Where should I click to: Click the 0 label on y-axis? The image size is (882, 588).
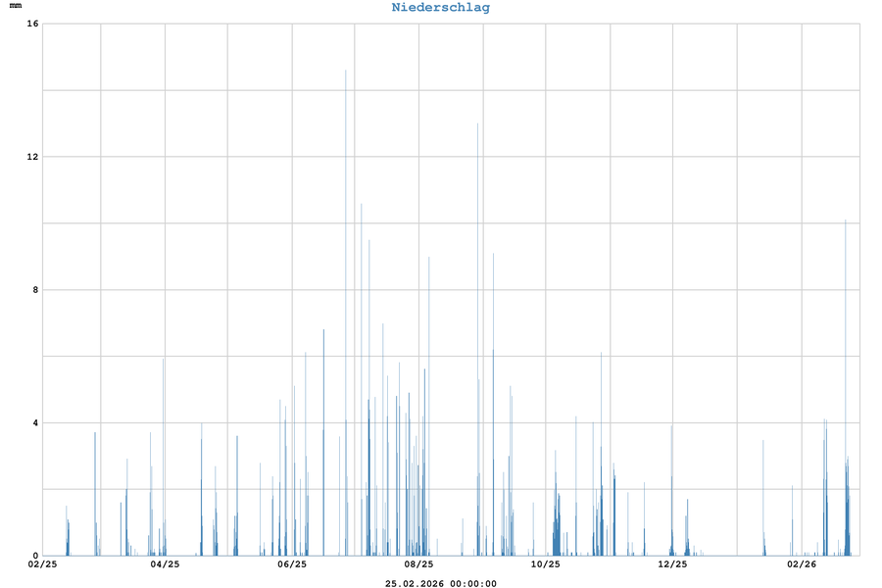tap(35, 556)
